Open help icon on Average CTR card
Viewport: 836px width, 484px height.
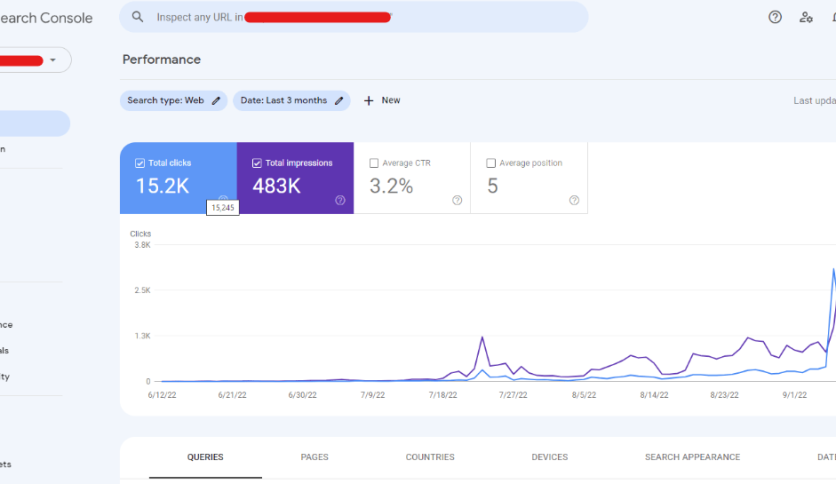click(x=457, y=200)
